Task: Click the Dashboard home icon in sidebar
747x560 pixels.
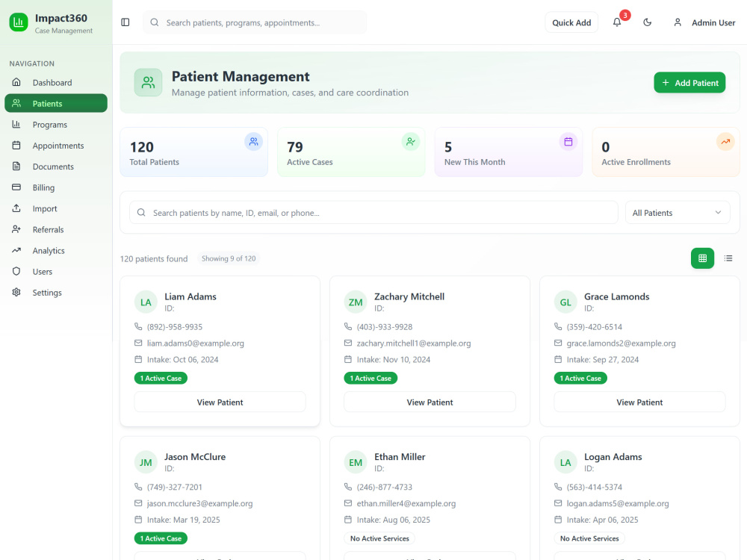Action: pyautogui.click(x=16, y=82)
